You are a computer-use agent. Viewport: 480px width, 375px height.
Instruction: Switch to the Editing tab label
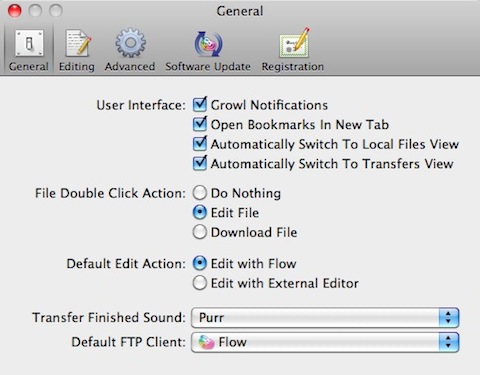(x=77, y=67)
